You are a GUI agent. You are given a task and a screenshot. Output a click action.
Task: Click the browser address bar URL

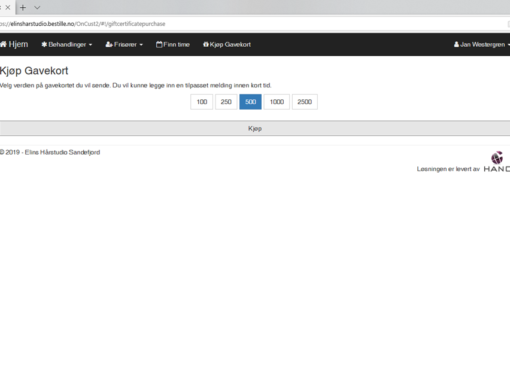coord(83,24)
